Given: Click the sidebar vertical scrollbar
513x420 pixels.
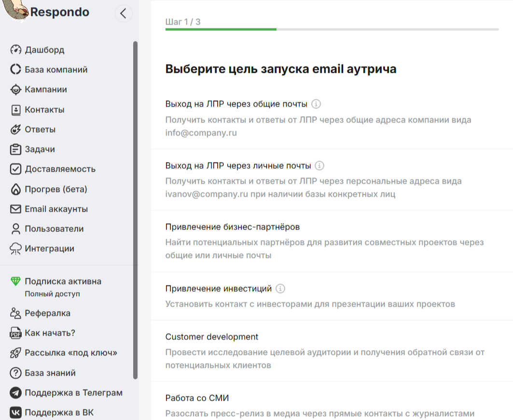Looking at the screenshot, I should 136,210.
